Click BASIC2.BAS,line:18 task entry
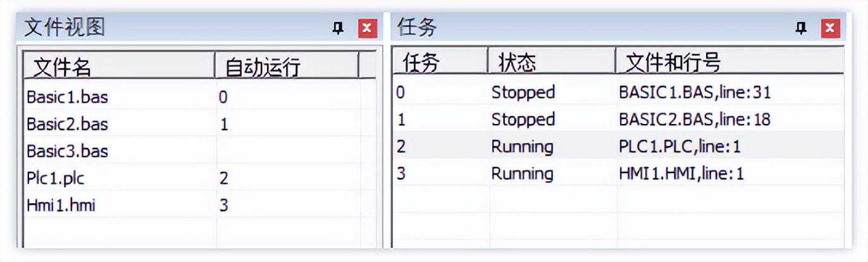The width and height of the screenshot is (868, 262). tap(694, 120)
